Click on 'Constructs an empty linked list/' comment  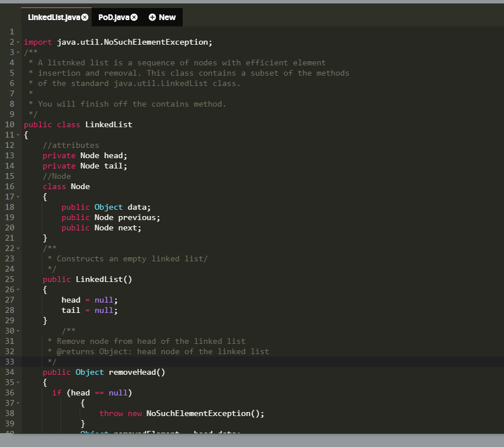[x=132, y=259]
